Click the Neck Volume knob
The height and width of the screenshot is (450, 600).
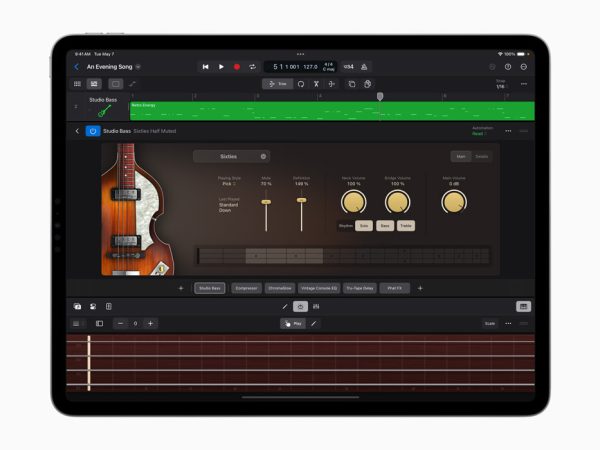click(x=353, y=203)
